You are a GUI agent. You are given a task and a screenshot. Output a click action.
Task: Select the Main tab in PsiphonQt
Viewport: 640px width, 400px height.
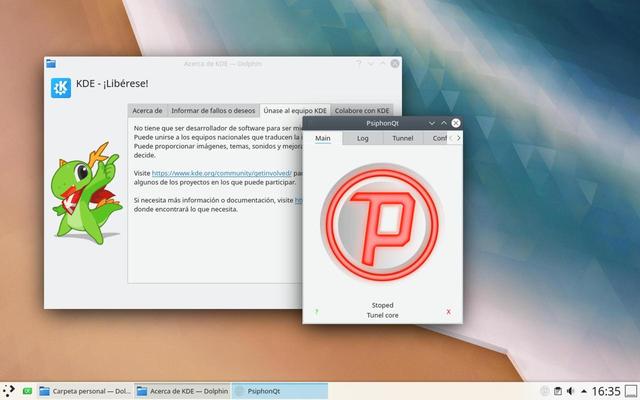point(322,138)
